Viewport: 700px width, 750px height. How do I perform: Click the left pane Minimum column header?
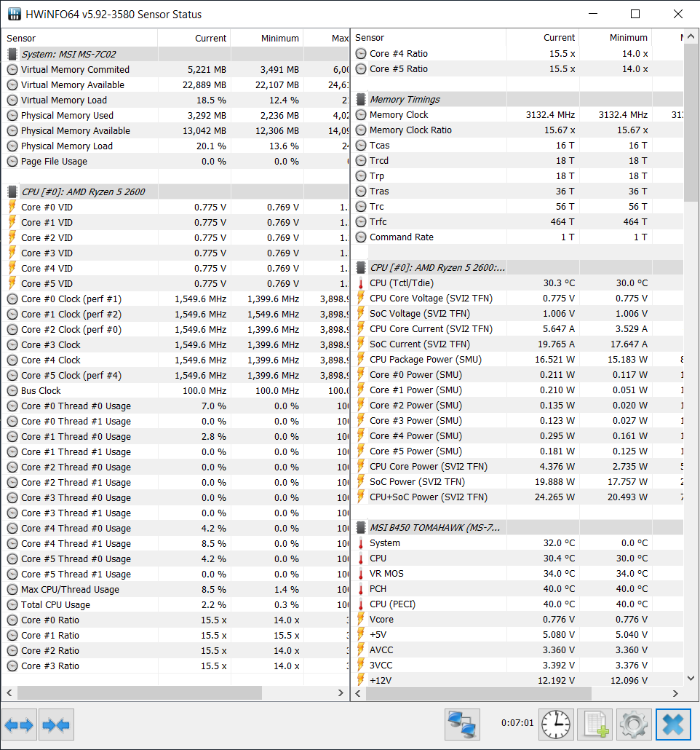coord(267,39)
